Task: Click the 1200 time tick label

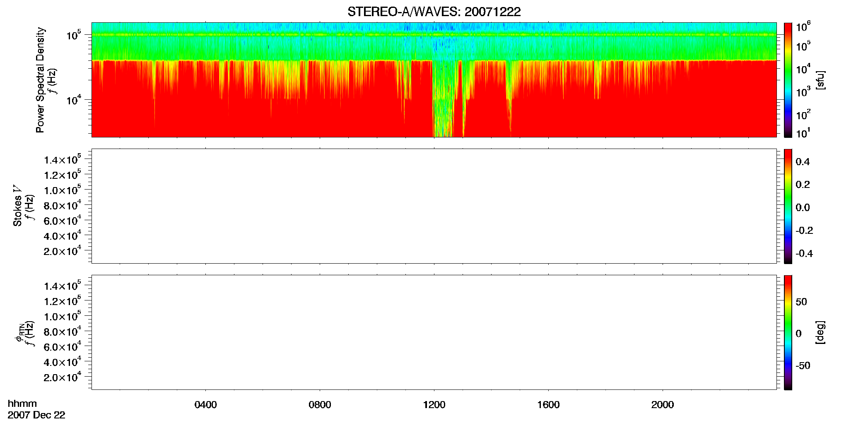Action: tap(434, 404)
